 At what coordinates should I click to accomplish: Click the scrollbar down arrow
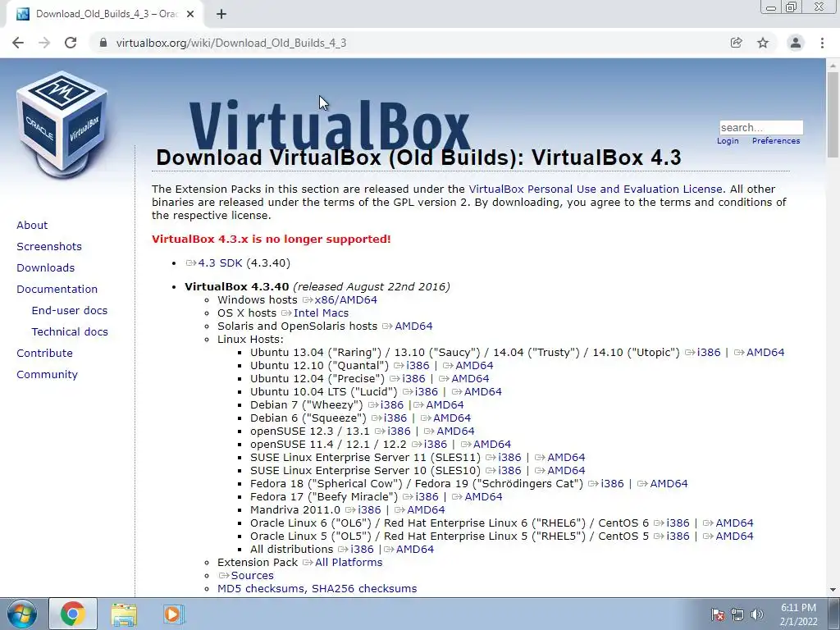[x=833, y=590]
